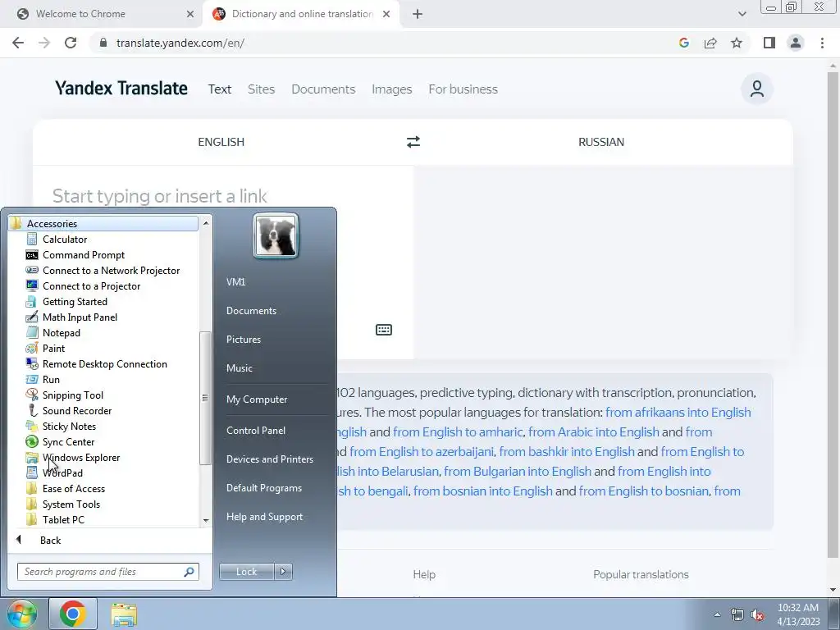Image resolution: width=840 pixels, height=630 pixels.
Task: Open the Run dialog entry
Action: point(51,379)
